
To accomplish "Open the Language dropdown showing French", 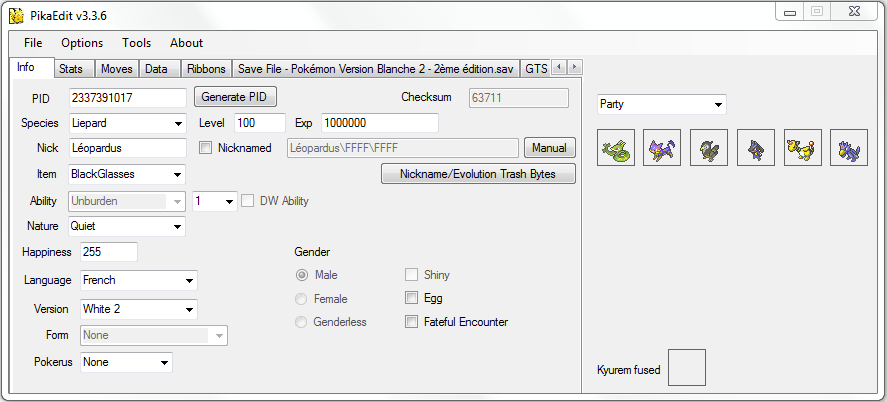I will pos(139,280).
